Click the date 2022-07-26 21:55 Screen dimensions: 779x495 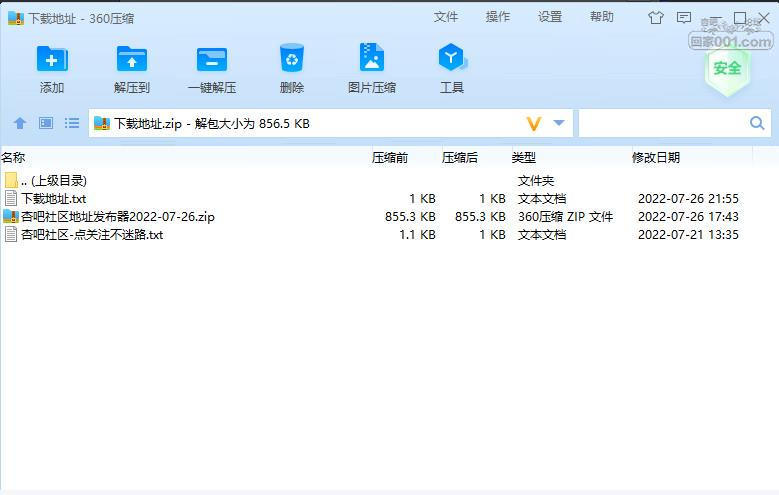pyautogui.click(x=688, y=199)
